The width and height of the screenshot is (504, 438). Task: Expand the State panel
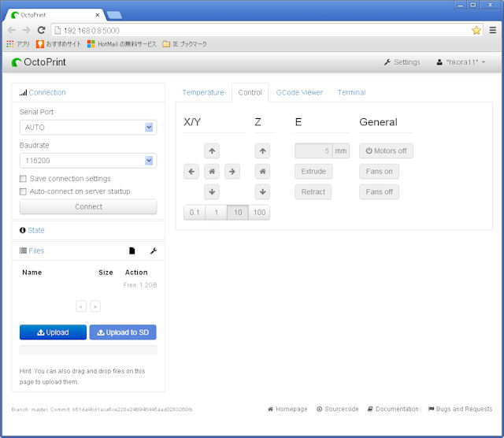tap(36, 230)
